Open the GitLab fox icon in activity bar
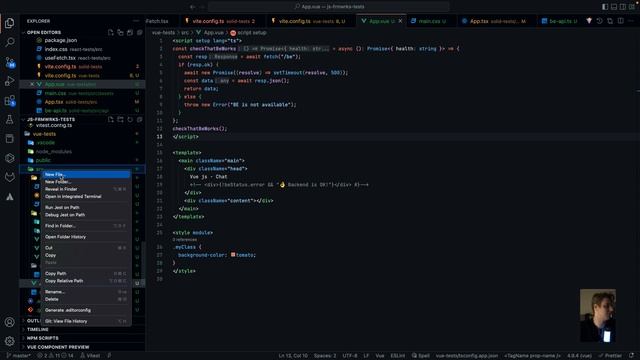The height and width of the screenshot is (360, 640). [x=10, y=177]
